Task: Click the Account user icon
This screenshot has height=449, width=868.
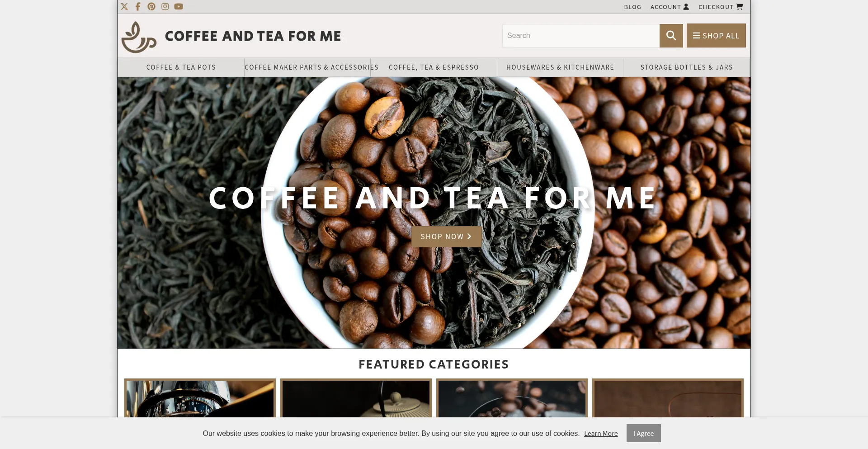Action: (686, 7)
